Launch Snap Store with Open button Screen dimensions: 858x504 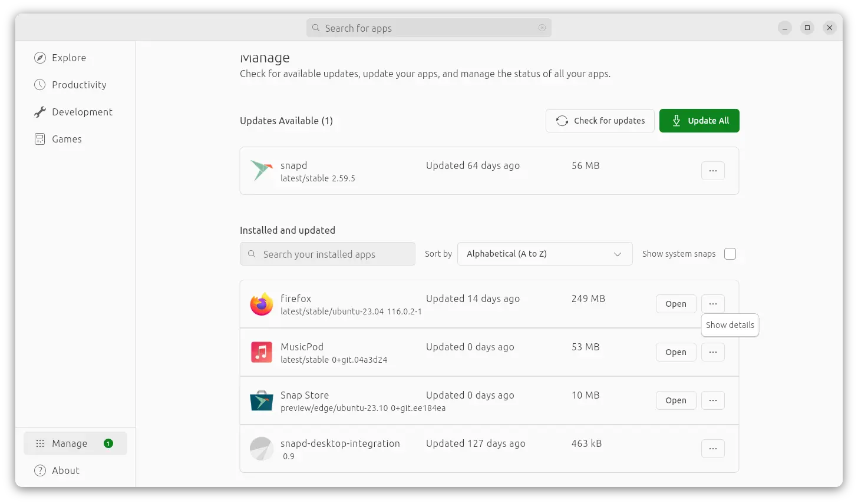pos(675,400)
